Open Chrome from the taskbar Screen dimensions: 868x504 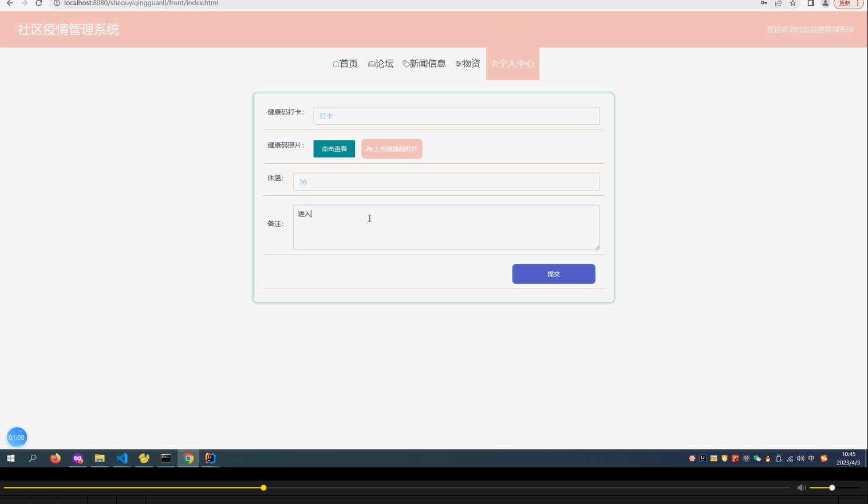(x=188, y=458)
